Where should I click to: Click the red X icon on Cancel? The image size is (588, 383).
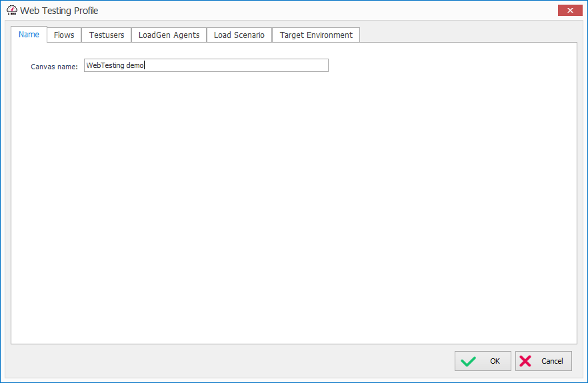coord(525,361)
